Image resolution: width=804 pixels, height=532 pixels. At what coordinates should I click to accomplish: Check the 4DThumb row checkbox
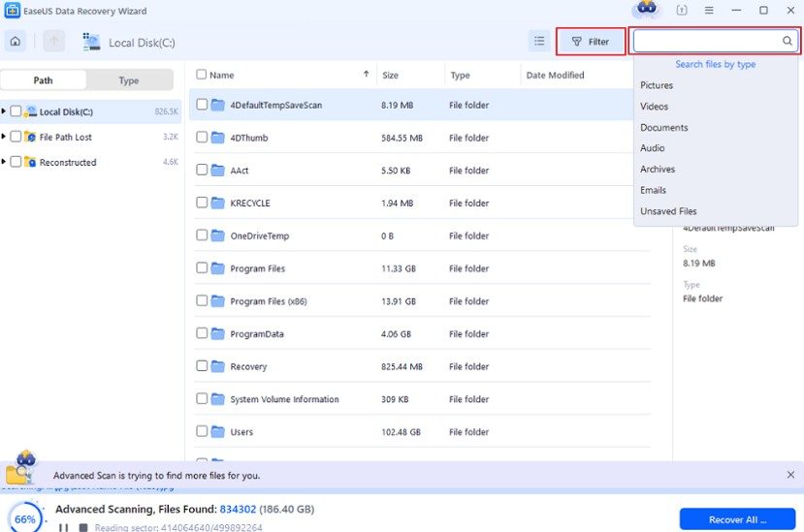[202, 137]
